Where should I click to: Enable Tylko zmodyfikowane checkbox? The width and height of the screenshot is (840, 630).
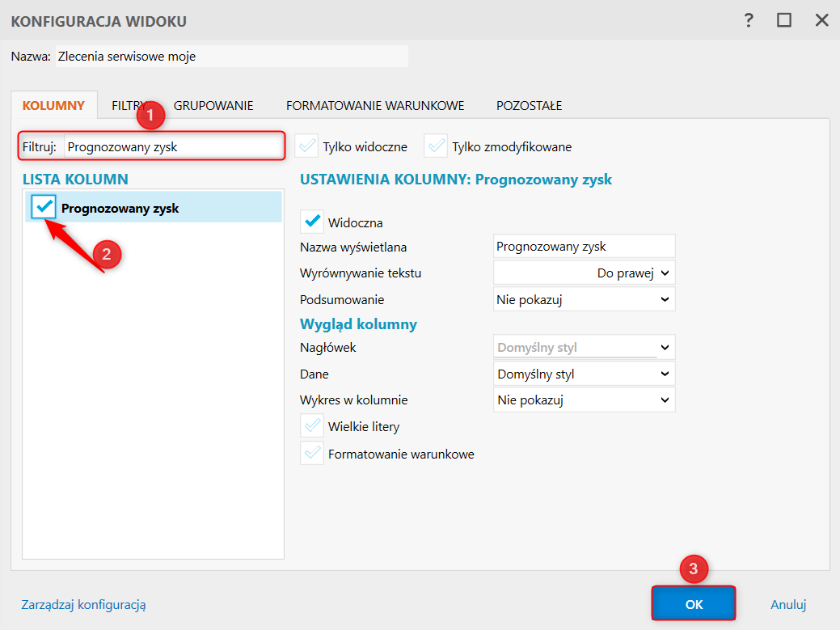click(437, 146)
